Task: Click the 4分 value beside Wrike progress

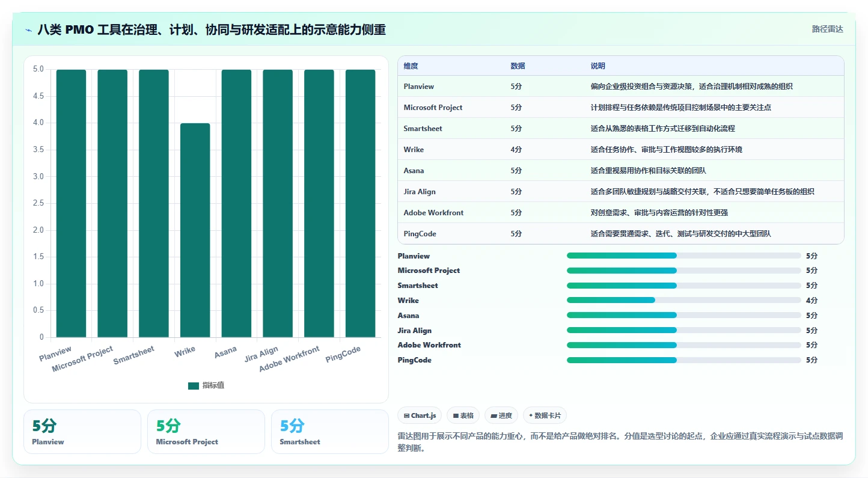Action: (x=811, y=301)
